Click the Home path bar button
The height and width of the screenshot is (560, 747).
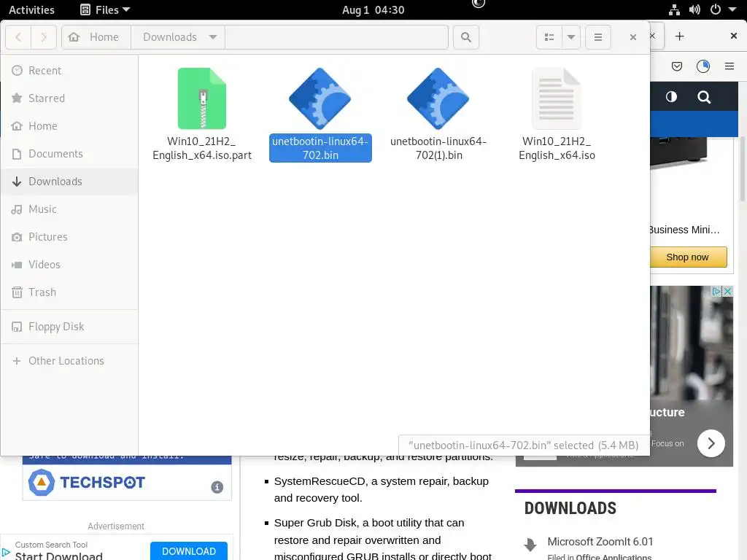(x=96, y=37)
